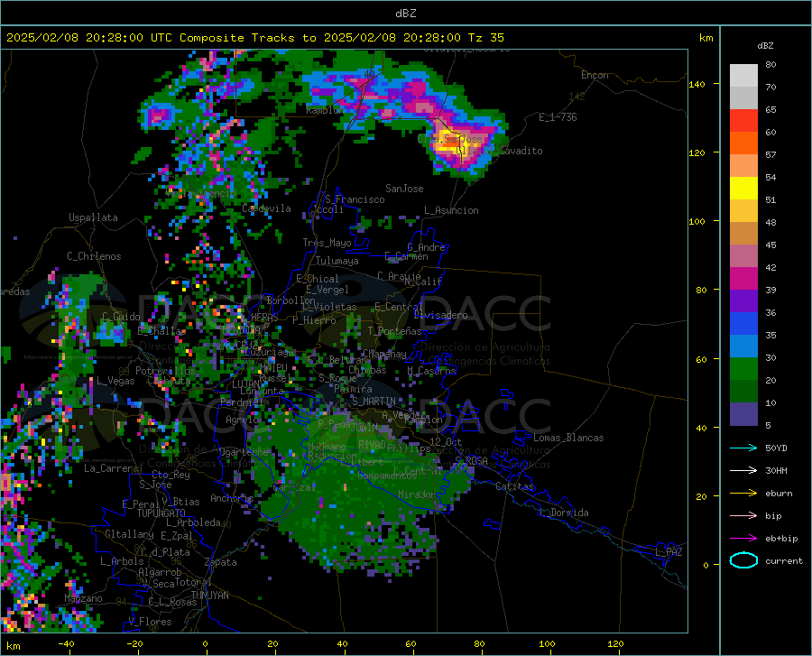Click the L_Asuncion map label
This screenshot has height=656, width=812.
pyautogui.click(x=451, y=210)
